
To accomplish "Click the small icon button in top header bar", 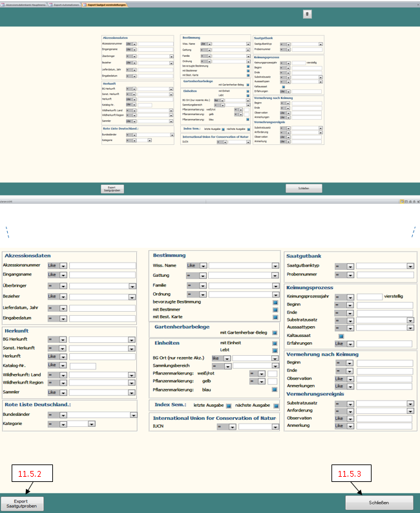I will [x=308, y=14].
